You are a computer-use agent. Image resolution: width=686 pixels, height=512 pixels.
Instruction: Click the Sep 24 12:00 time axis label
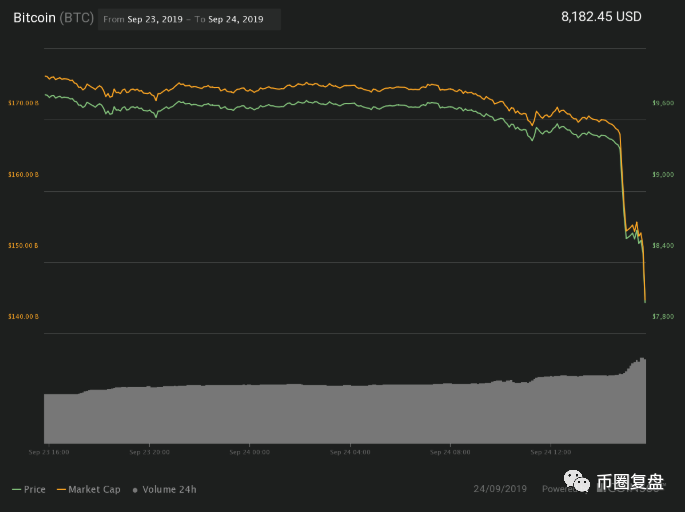551,452
